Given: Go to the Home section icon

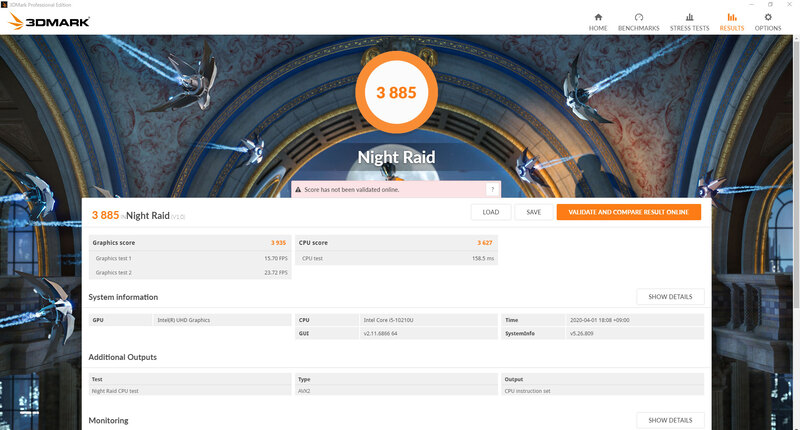Looking at the screenshot, I should (598, 17).
